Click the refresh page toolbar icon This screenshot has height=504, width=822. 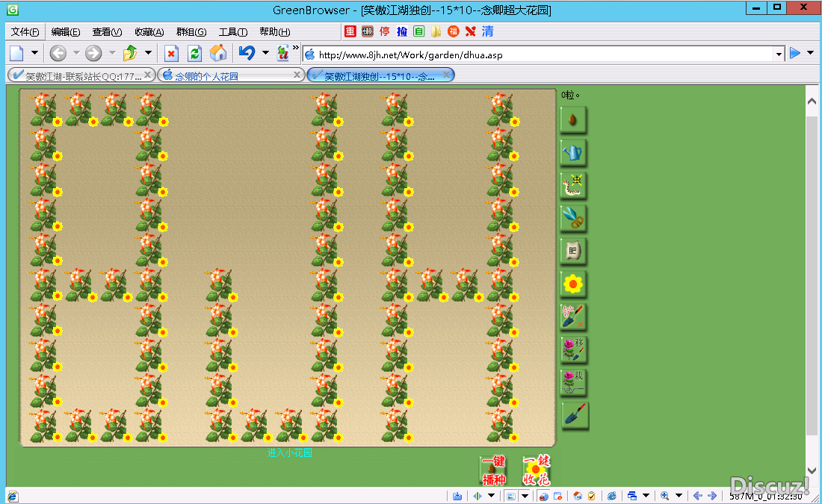(194, 53)
